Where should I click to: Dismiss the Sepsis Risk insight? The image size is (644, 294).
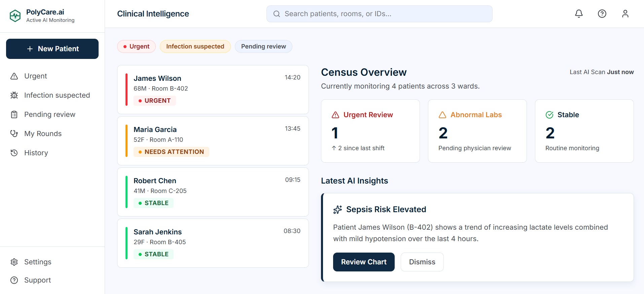(422, 262)
